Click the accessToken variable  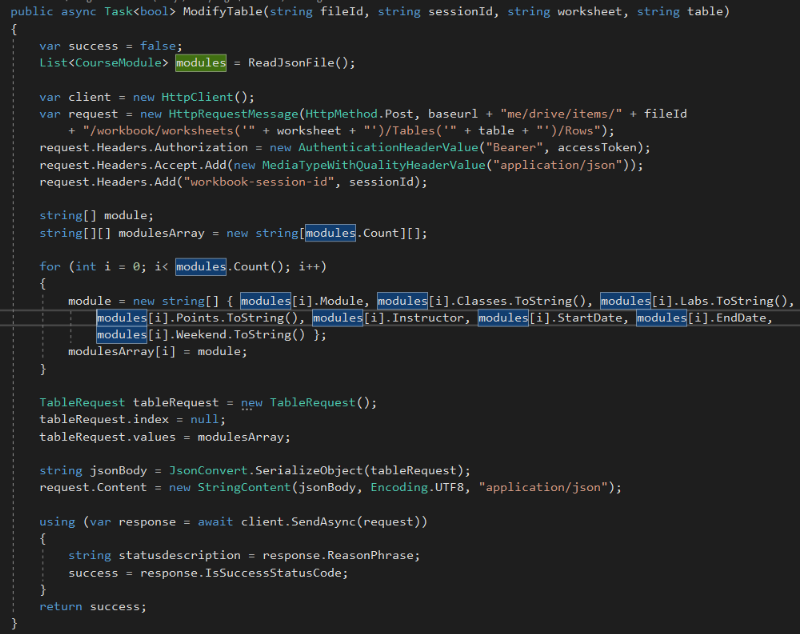(x=597, y=147)
